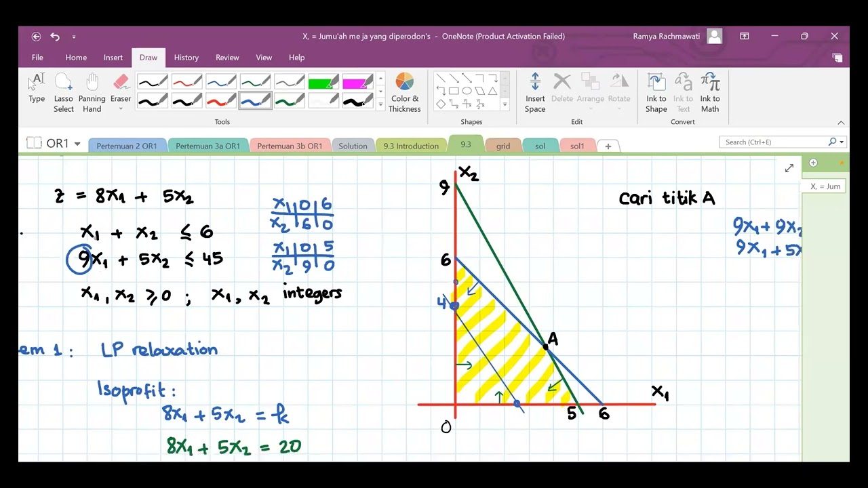Viewport: 868px width, 488px height.
Task: Switch to the Review ribbon tab
Action: click(x=227, y=58)
